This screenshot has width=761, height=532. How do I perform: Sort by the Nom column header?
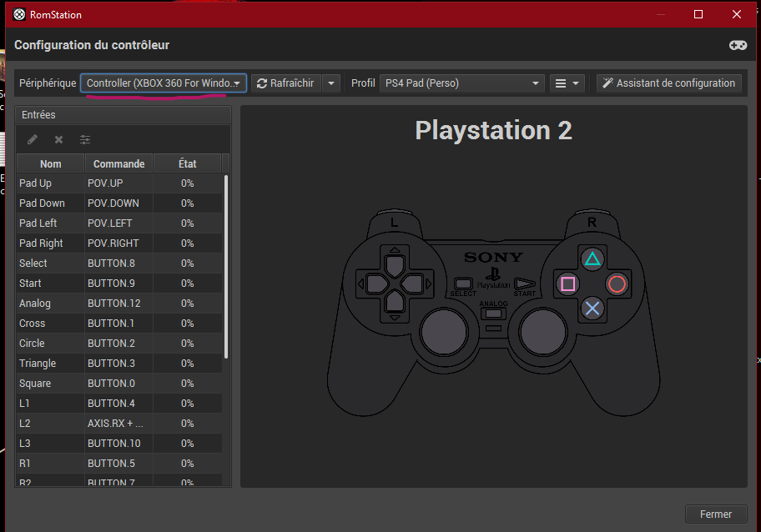(x=50, y=164)
